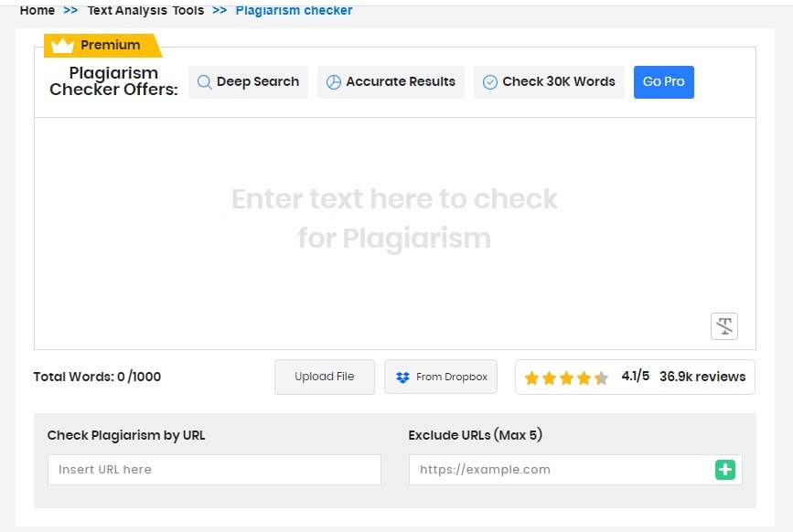Viewport: 793px width, 532px height.
Task: Open the Go Pro upgrade page
Action: 664,81
